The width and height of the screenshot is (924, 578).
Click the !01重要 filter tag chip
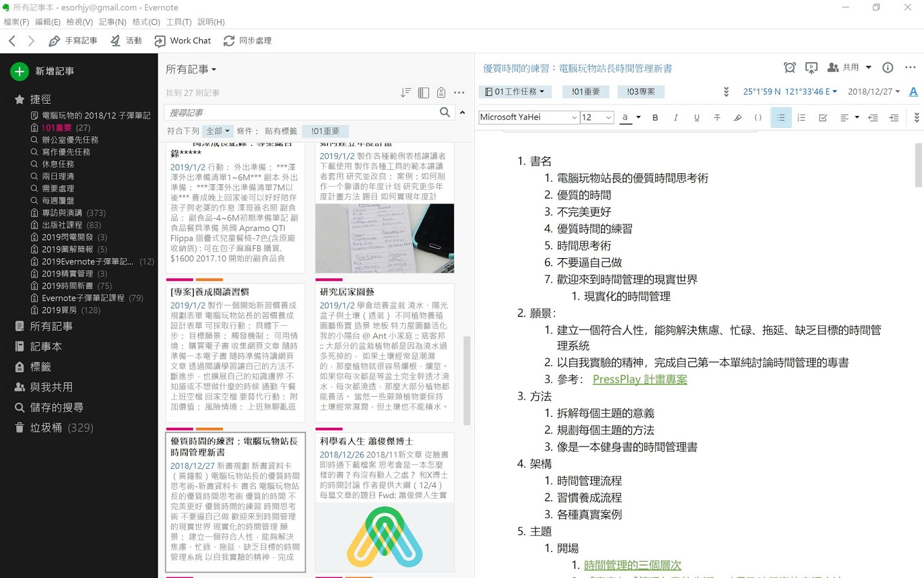click(325, 131)
